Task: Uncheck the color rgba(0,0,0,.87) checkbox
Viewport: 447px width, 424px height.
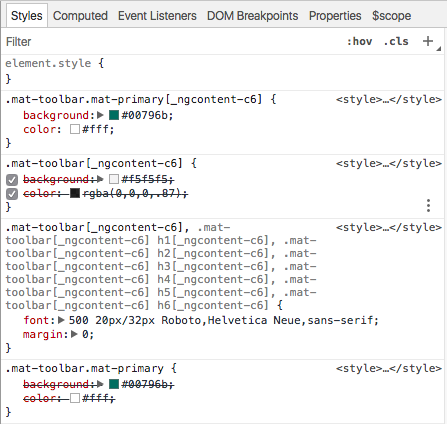Action: point(12,194)
